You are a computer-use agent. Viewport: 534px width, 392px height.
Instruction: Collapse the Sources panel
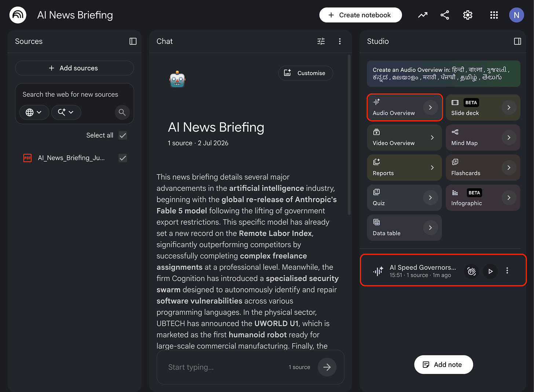(133, 41)
